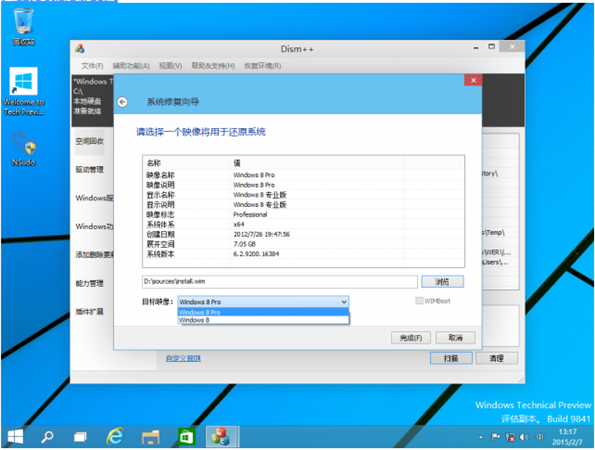Select 驱动管理 in Dism++ sidebar
Image resolution: width=595 pixels, height=450 pixels.
point(90,170)
